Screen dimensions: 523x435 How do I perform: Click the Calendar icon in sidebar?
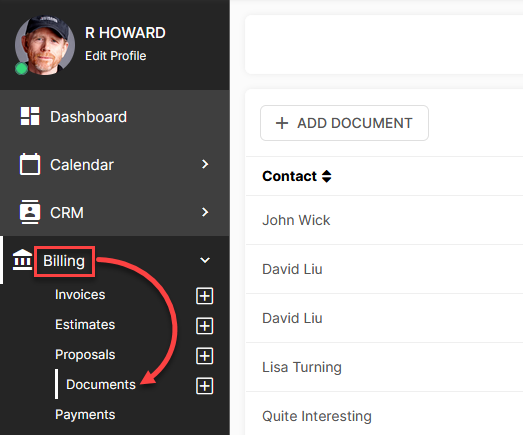pos(30,164)
